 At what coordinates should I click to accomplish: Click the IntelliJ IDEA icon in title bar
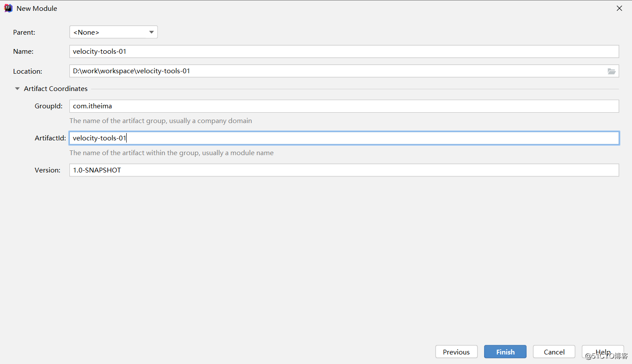coord(8,8)
